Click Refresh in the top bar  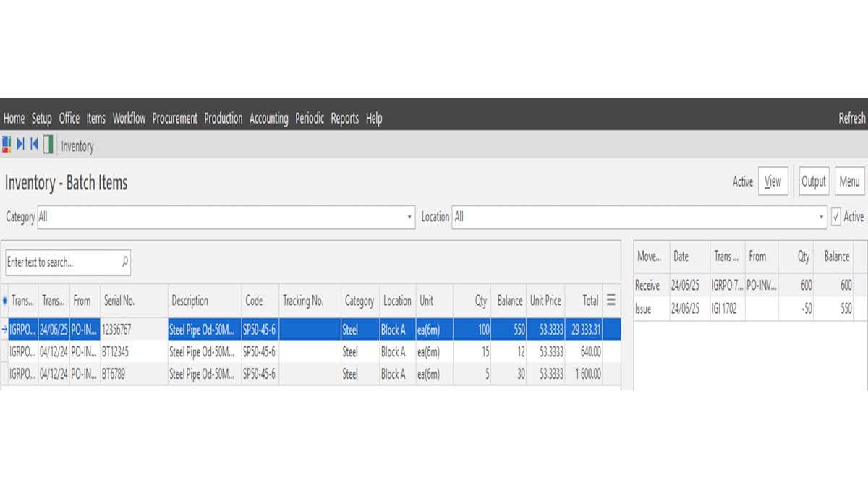[x=851, y=119]
